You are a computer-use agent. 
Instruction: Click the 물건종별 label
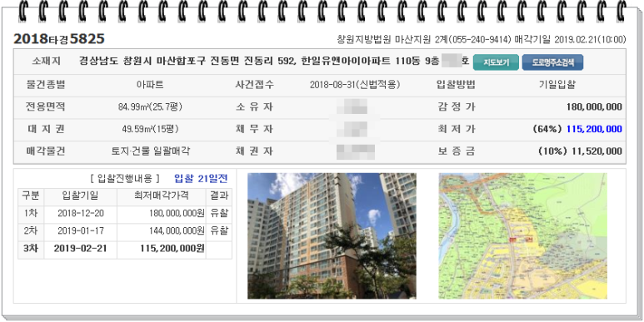[x=46, y=85]
